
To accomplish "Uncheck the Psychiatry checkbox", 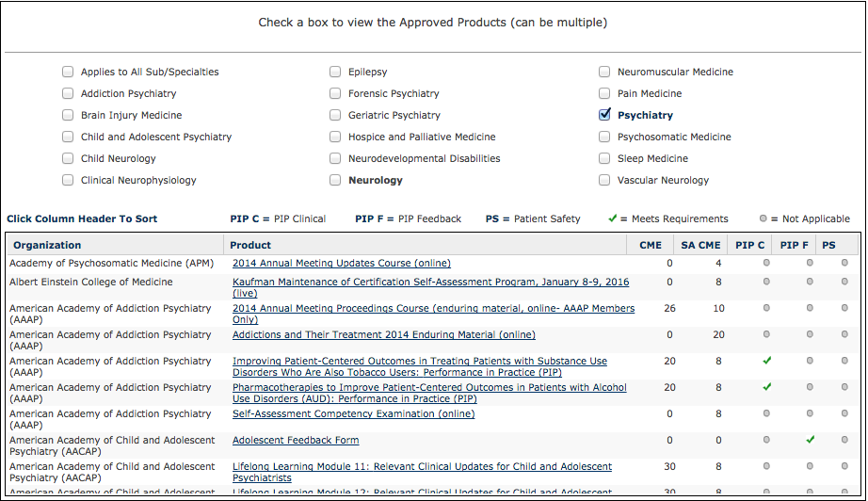I will [605, 115].
